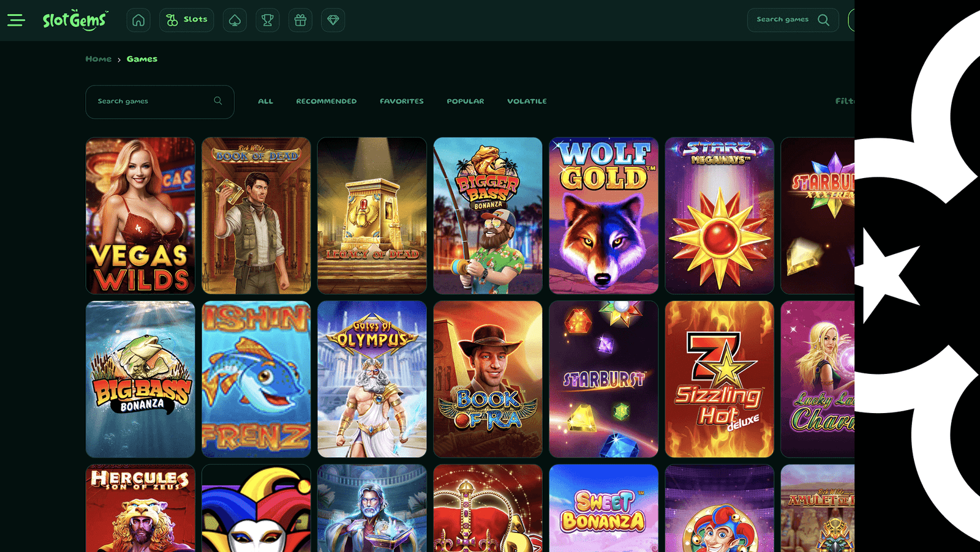Image resolution: width=980 pixels, height=552 pixels.
Task: Switch to the RECOMMENDED tab
Action: coord(326,102)
